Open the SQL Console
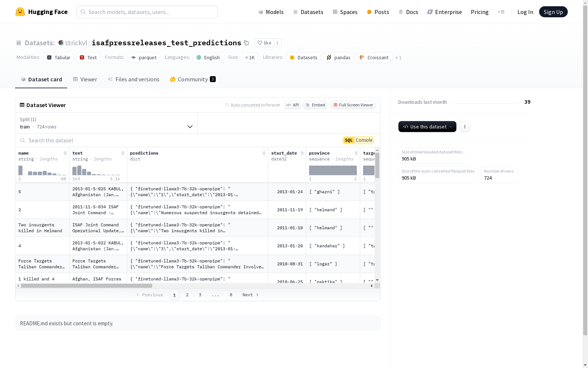 coord(358,140)
